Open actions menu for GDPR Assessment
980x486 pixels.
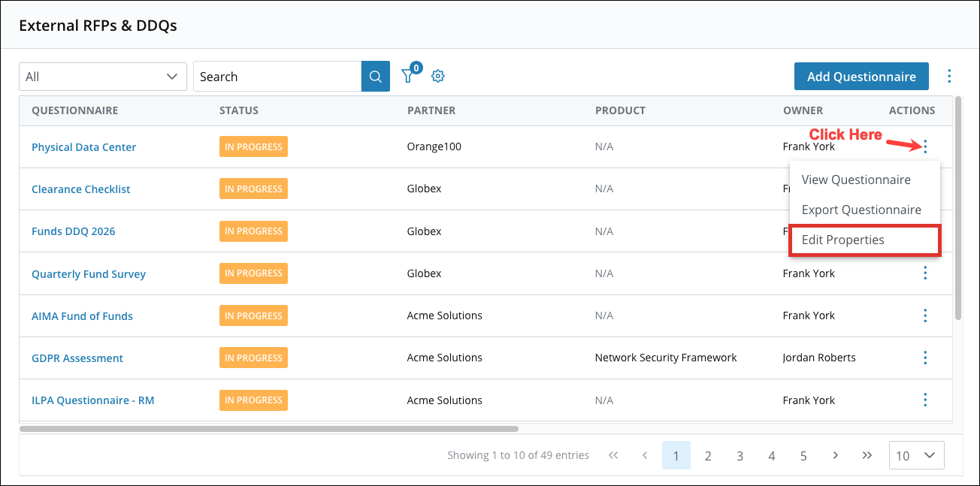point(925,358)
